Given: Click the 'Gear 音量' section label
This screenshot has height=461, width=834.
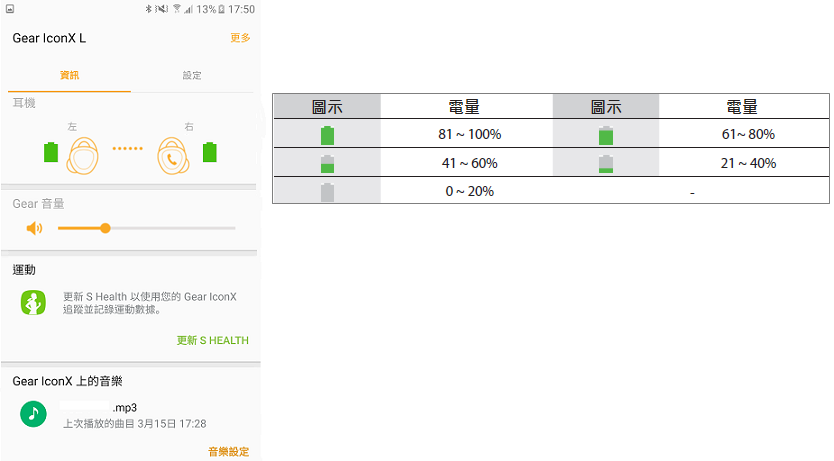Looking at the screenshot, I should point(38,204).
